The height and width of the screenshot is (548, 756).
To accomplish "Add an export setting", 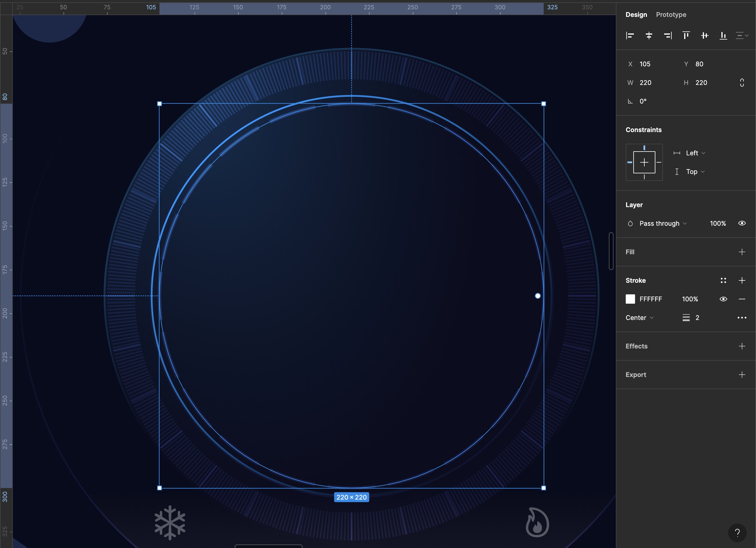I will coord(742,375).
